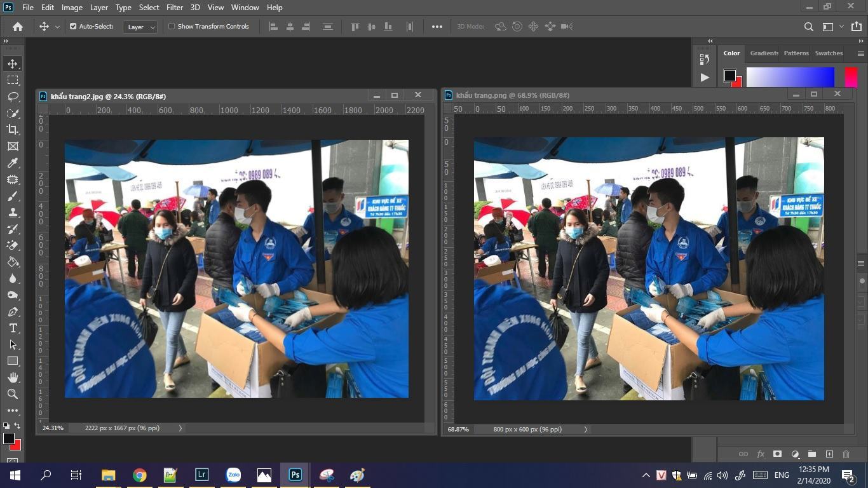Image resolution: width=868 pixels, height=488 pixels.
Task: Open the Auto-Select Layer dropdown
Action: pyautogui.click(x=140, y=27)
